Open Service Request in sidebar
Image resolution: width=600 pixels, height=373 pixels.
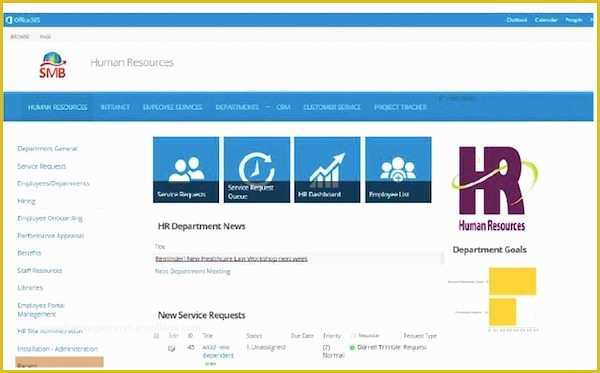click(41, 166)
